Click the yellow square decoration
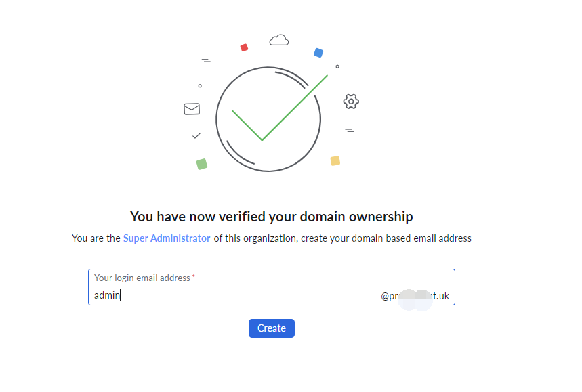This screenshot has height=392, width=582. tap(335, 160)
